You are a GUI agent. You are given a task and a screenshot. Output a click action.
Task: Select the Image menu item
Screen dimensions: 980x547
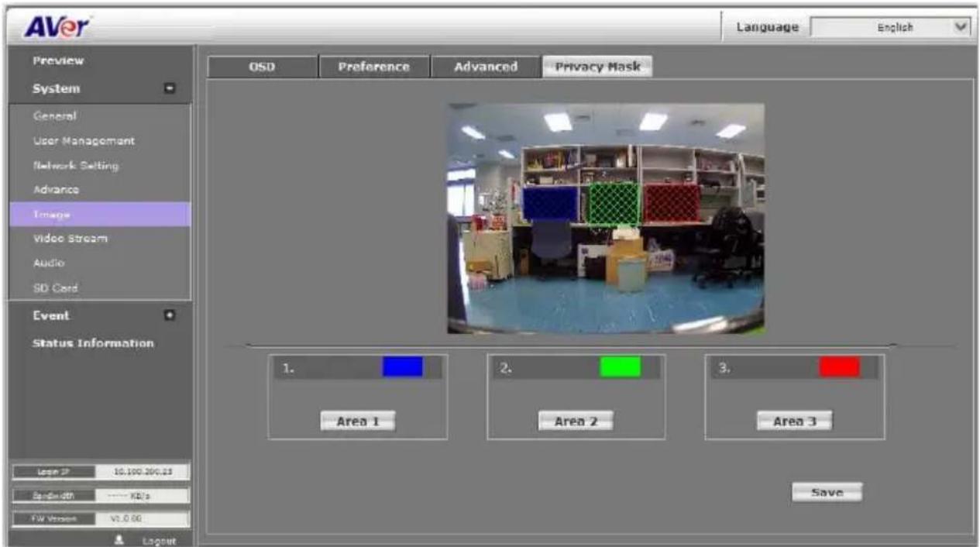(100, 215)
